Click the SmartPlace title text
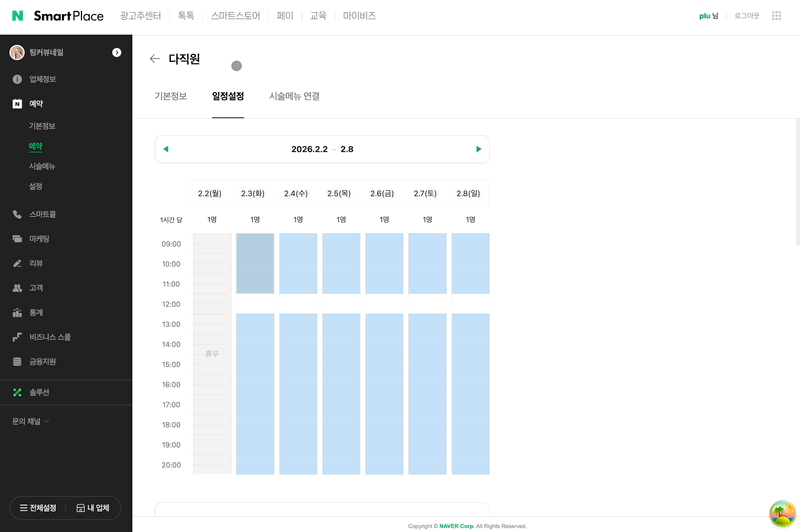The width and height of the screenshot is (800, 532). (x=68, y=16)
